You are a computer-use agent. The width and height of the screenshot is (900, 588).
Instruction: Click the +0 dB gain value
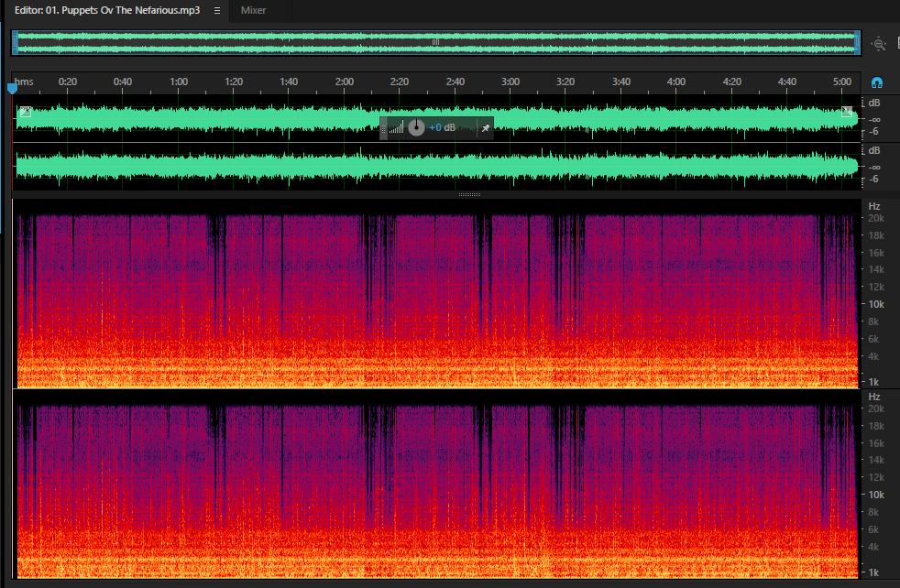click(442, 127)
